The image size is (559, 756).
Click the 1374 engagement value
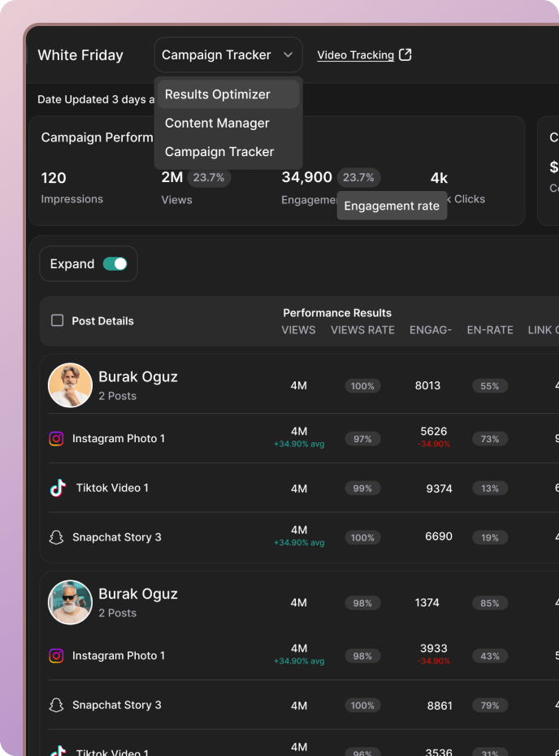[x=427, y=602]
